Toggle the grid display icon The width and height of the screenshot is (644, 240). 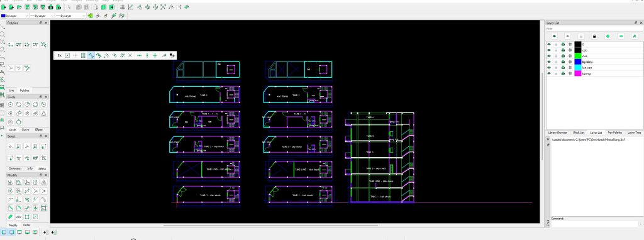pos(123,7)
